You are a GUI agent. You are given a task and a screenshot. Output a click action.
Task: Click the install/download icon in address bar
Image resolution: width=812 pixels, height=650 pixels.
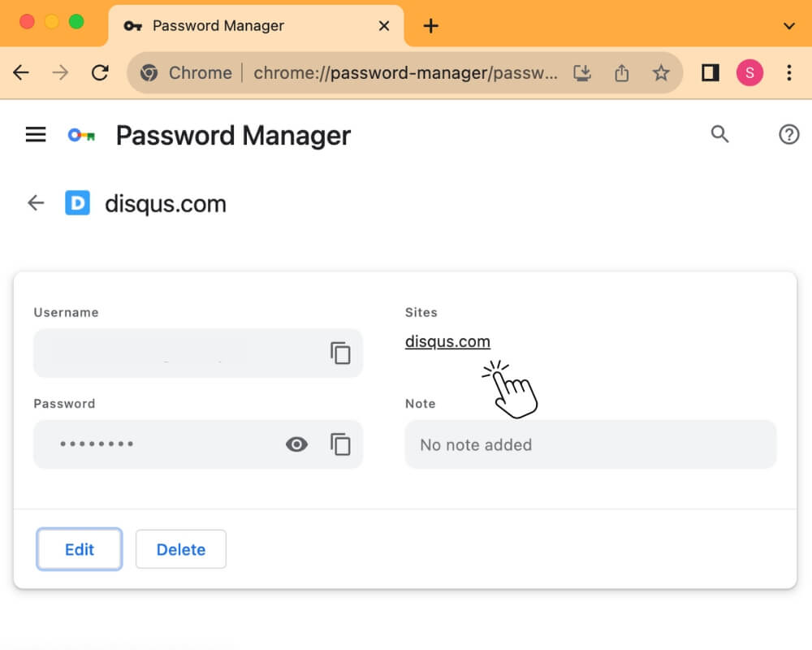(x=582, y=72)
